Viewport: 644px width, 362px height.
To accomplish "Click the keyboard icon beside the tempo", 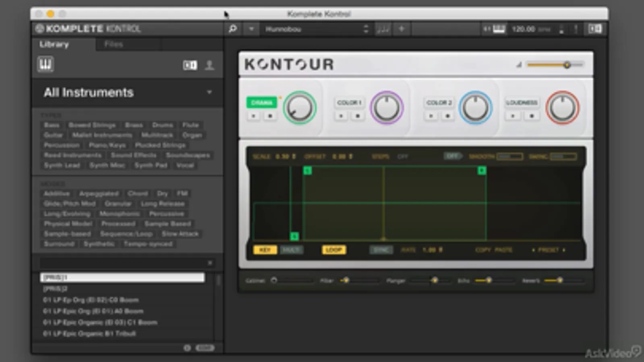I will point(499,29).
